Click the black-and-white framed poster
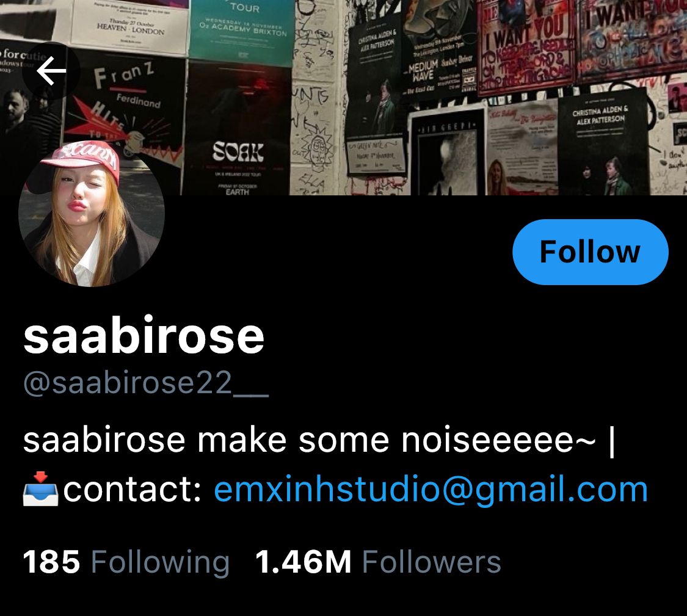The image size is (687, 616). pyautogui.click(x=447, y=153)
